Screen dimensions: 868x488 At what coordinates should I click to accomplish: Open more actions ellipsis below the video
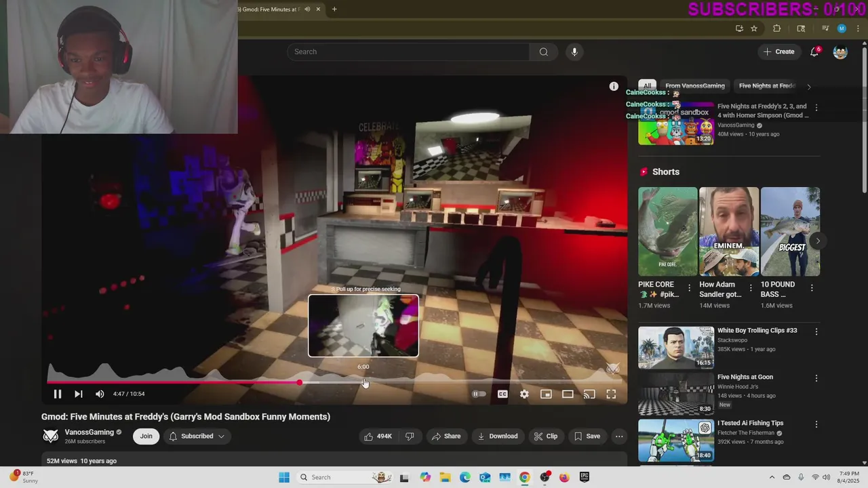619,436
